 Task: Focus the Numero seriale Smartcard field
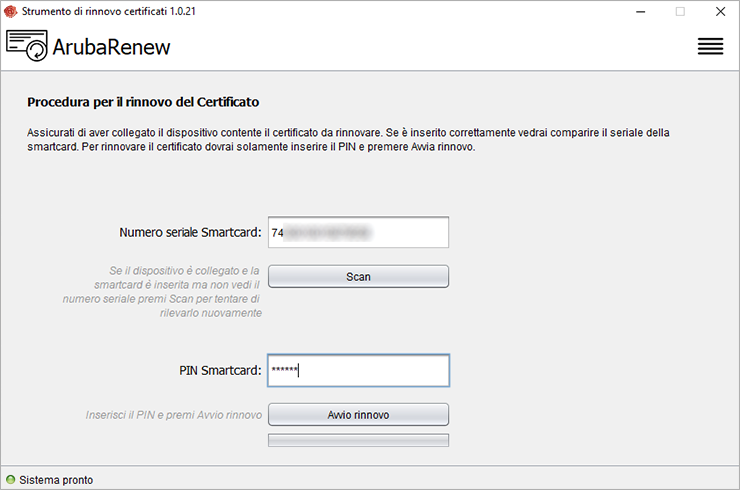pyautogui.click(x=358, y=232)
